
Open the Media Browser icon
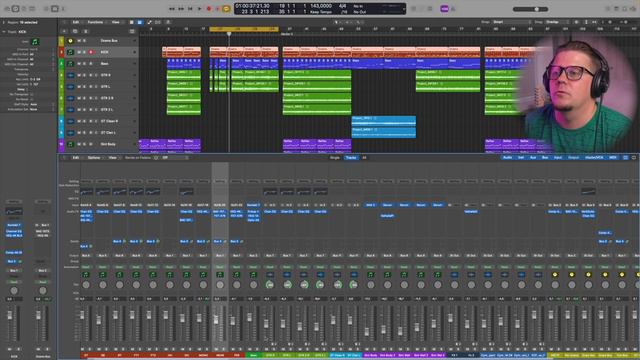[633, 9]
